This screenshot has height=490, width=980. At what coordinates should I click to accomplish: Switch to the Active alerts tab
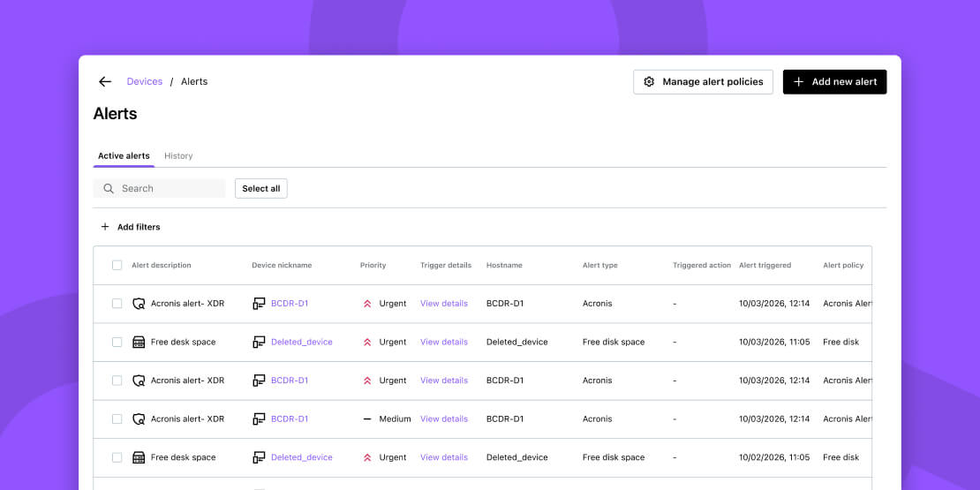[x=124, y=156]
